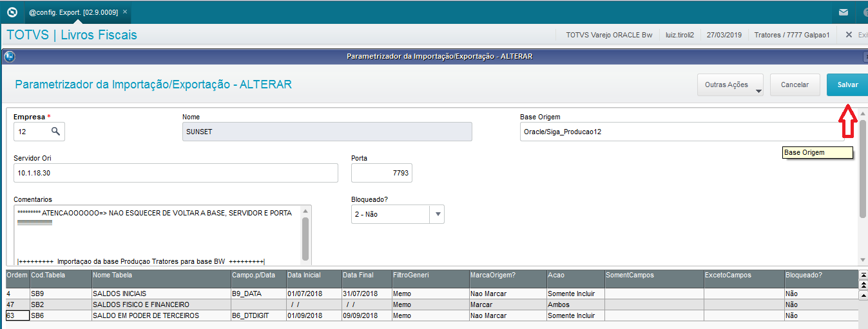Click the form's vertical scrollbar thumb
868x329 pixels.
[863, 168]
